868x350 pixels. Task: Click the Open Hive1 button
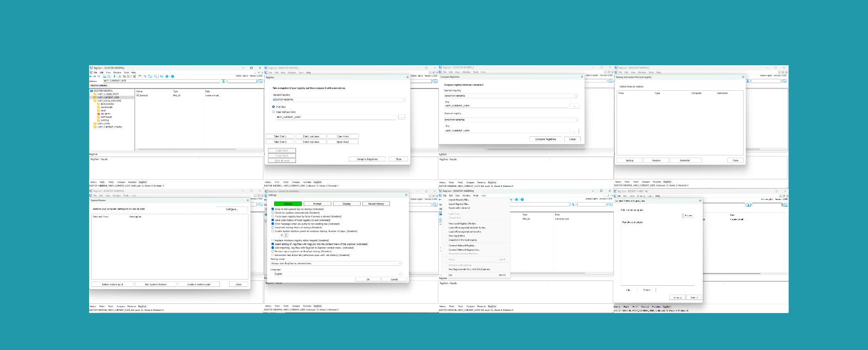point(343,136)
